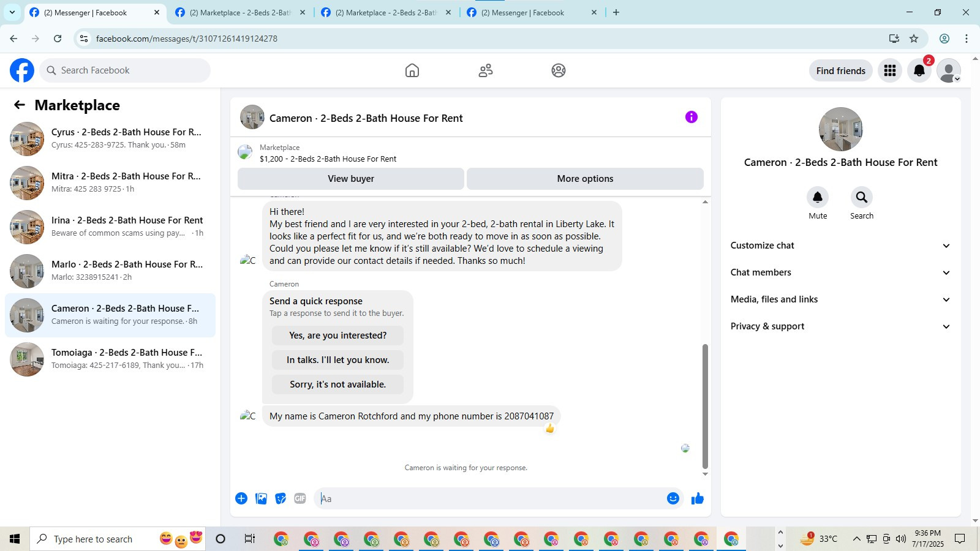Close the first Messenger tab
980x551 pixels.
coord(157,12)
